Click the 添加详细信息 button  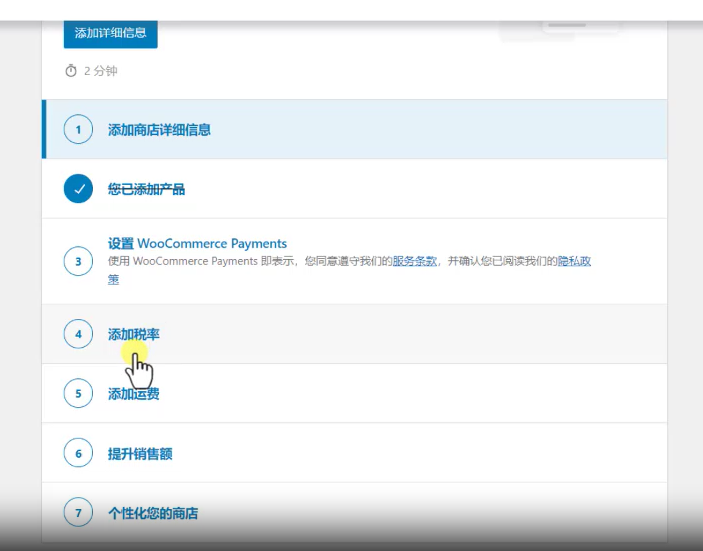pos(110,34)
